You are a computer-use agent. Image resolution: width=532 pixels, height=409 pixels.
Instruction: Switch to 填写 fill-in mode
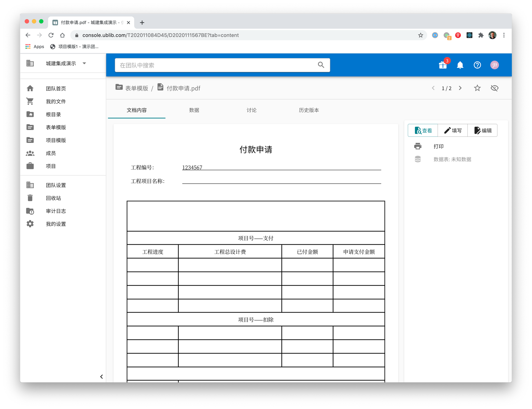[452, 130]
